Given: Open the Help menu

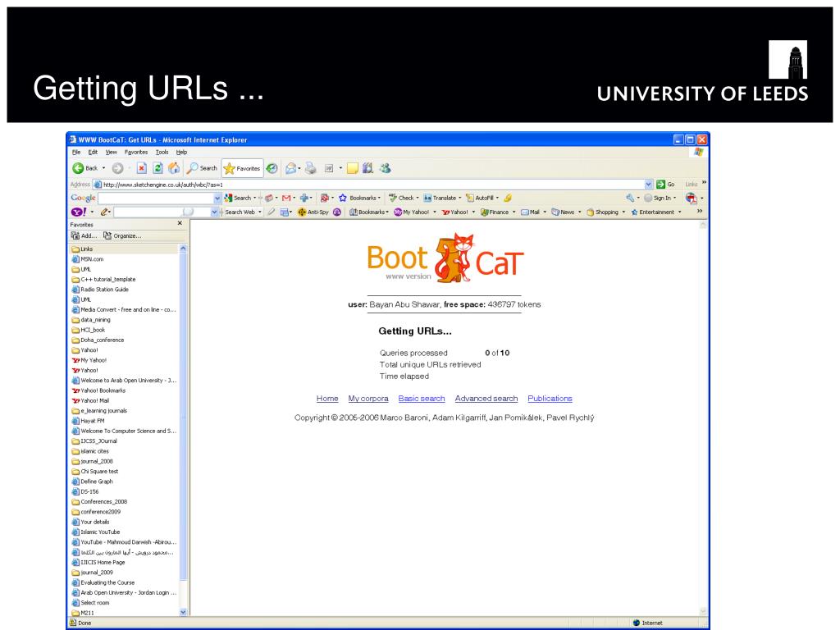Looking at the screenshot, I should [181, 152].
